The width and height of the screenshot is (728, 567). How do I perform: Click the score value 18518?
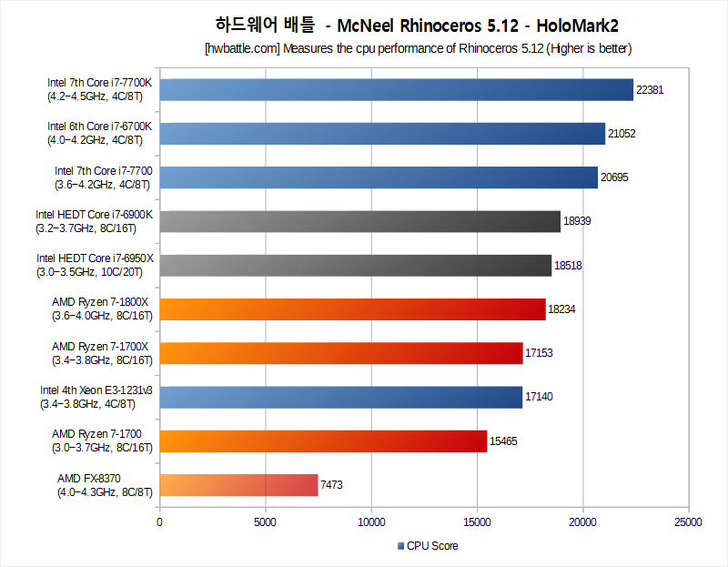click(568, 266)
